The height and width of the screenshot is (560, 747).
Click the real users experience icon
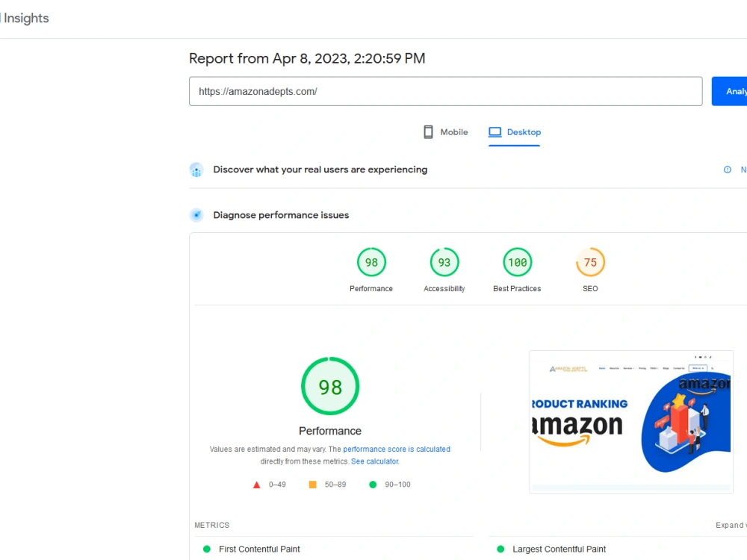(196, 170)
